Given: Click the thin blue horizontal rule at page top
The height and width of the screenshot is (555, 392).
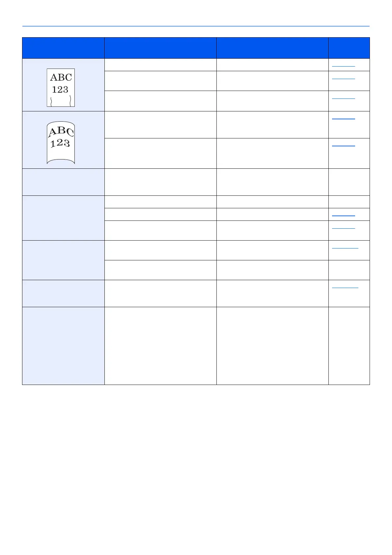Looking at the screenshot, I should pyautogui.click(x=196, y=26).
